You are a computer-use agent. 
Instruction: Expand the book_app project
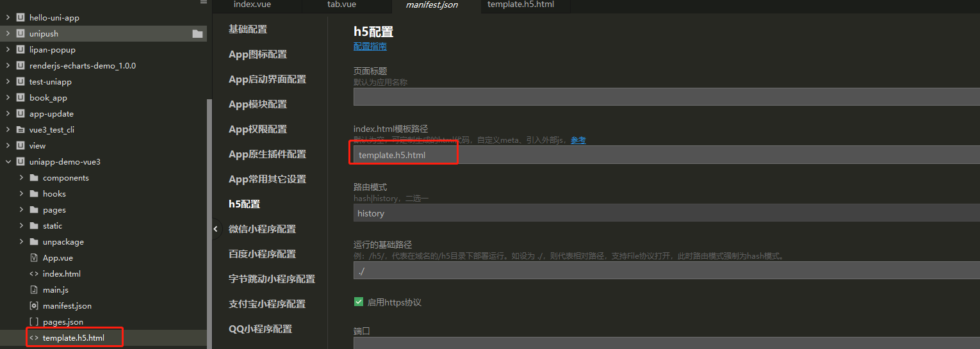8,98
